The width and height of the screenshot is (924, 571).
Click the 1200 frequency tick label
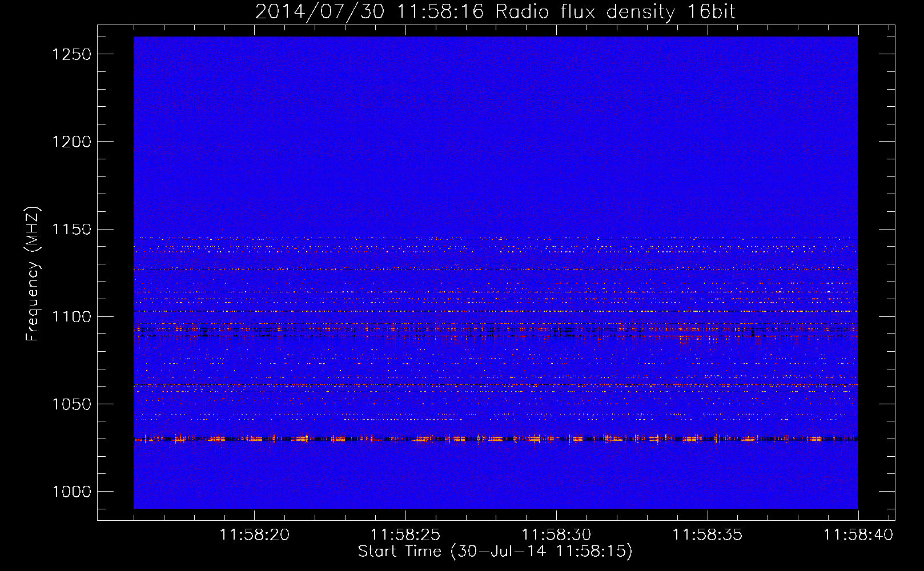point(71,142)
